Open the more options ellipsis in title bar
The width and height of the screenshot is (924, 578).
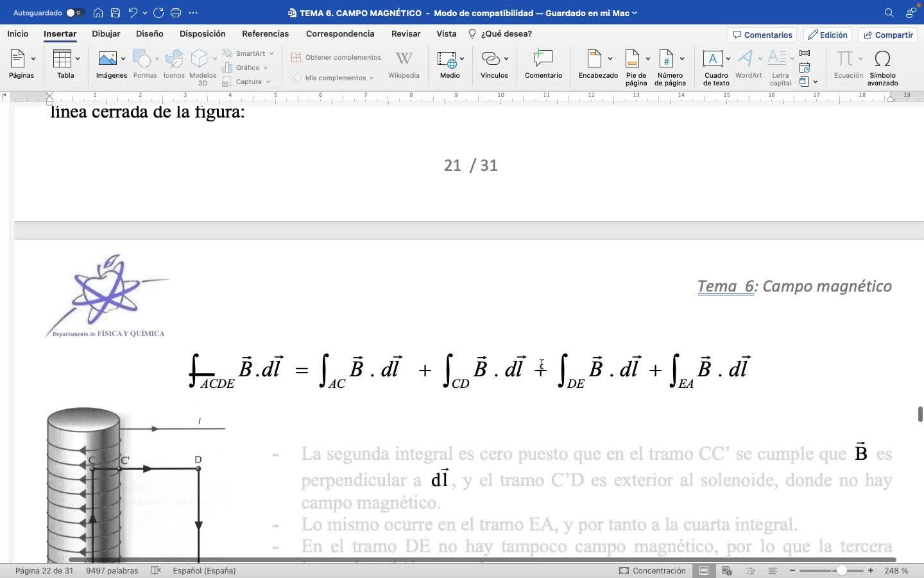(x=193, y=13)
